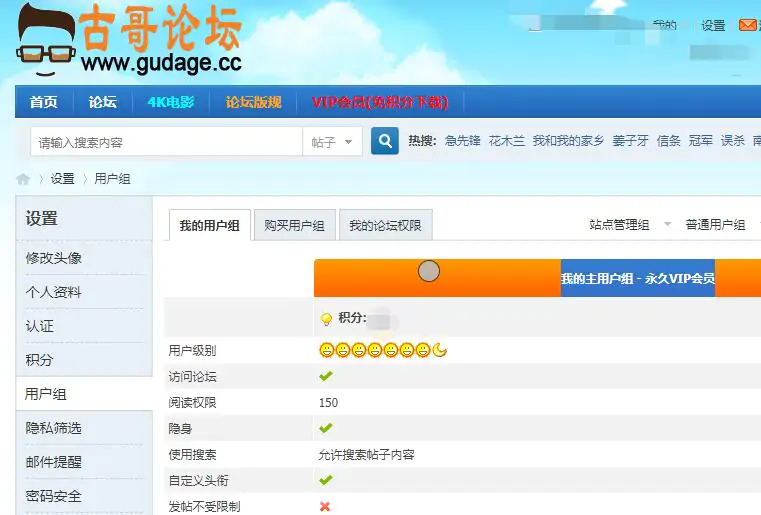Image resolution: width=761 pixels, height=515 pixels.
Task: Click hot search link 冠军
Action: pyautogui.click(x=701, y=141)
